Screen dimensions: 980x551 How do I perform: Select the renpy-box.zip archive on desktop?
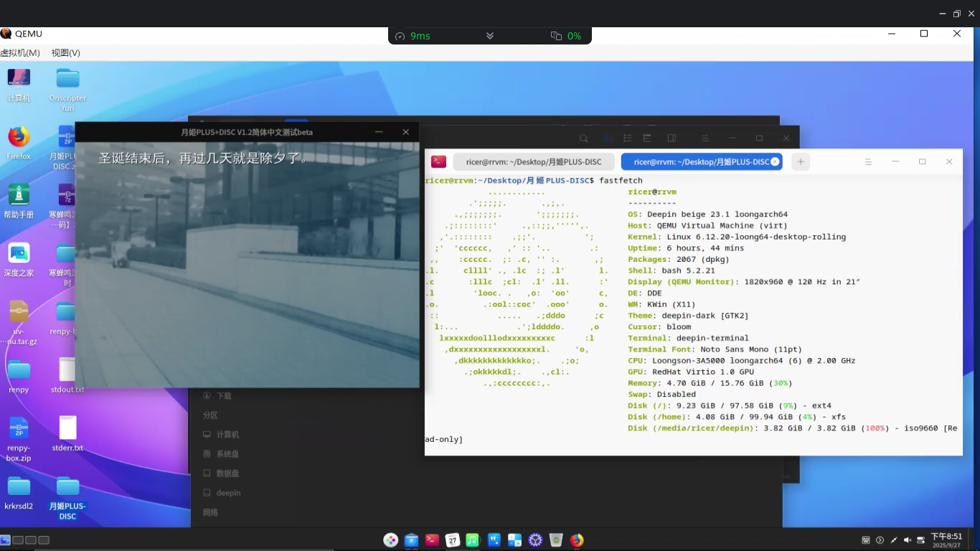click(x=19, y=439)
